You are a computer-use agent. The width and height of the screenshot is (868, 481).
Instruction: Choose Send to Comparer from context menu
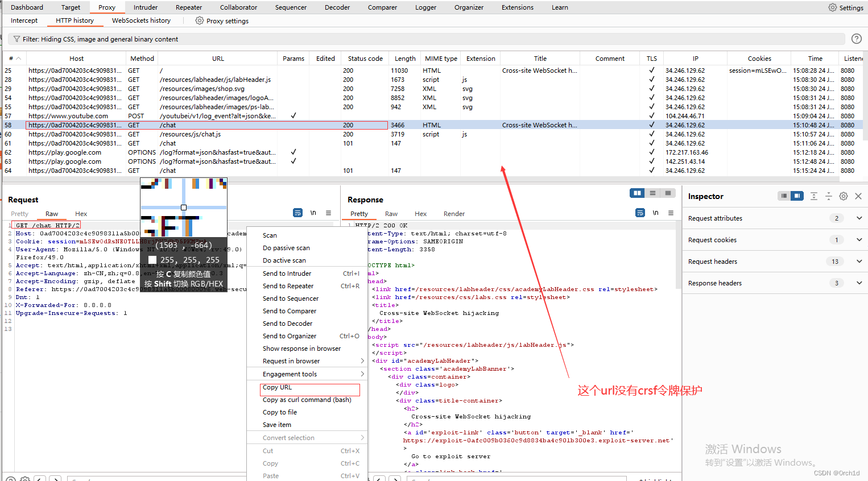tap(307, 311)
